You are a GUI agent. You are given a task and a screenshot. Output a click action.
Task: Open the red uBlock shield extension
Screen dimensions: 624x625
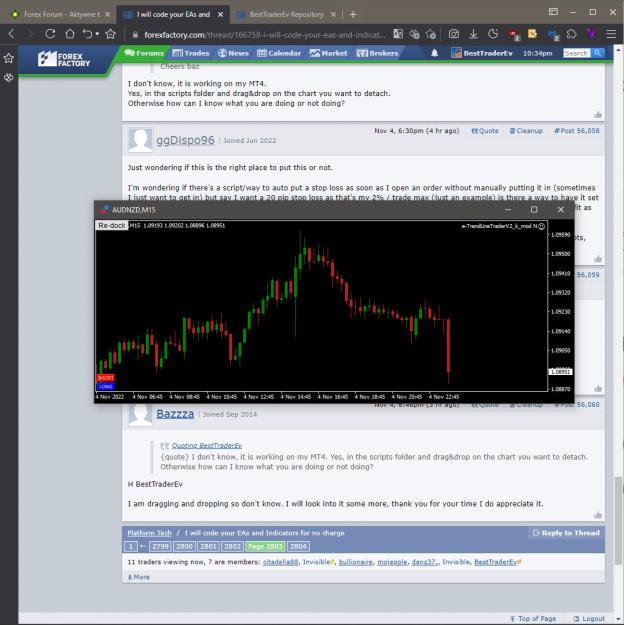[513, 35]
